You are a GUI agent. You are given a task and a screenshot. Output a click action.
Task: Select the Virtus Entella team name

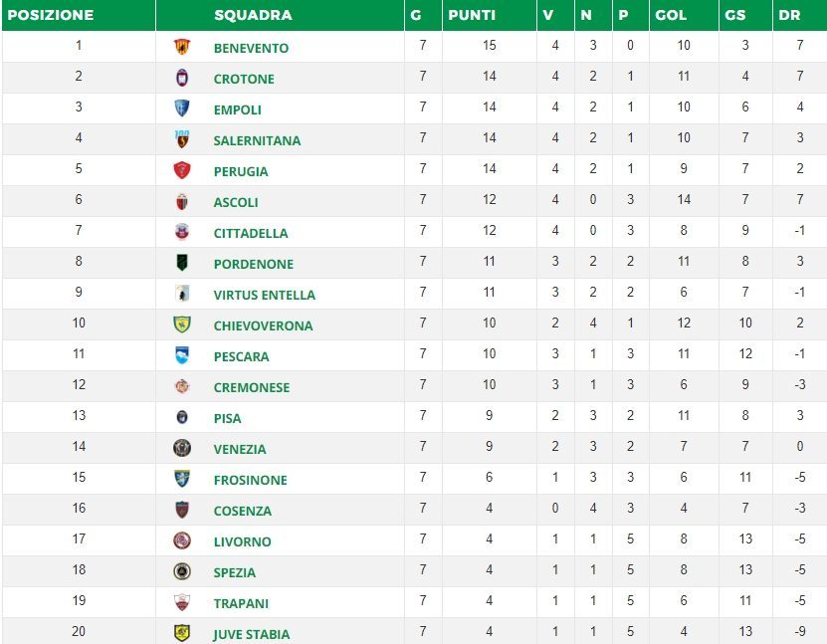pos(265,295)
